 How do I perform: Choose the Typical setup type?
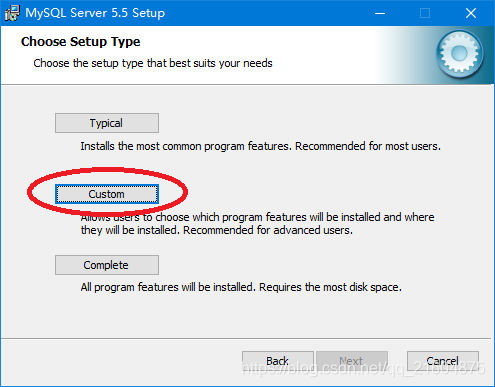click(107, 123)
